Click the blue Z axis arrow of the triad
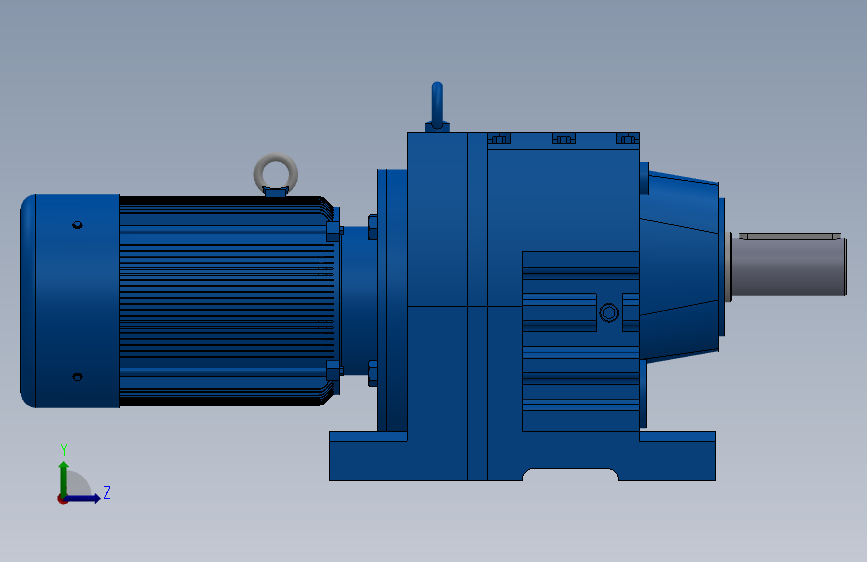Viewport: 867px width, 562px height. [83, 498]
